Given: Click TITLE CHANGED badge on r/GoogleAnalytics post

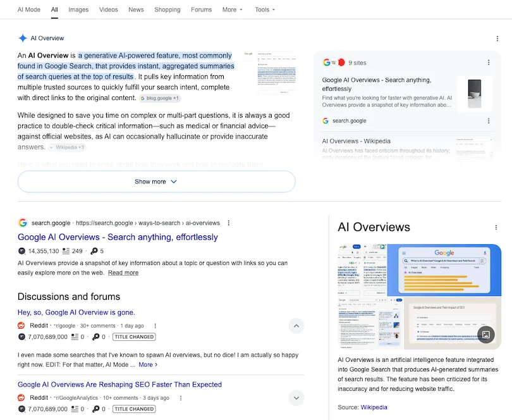Looking at the screenshot, I should 134,409.
